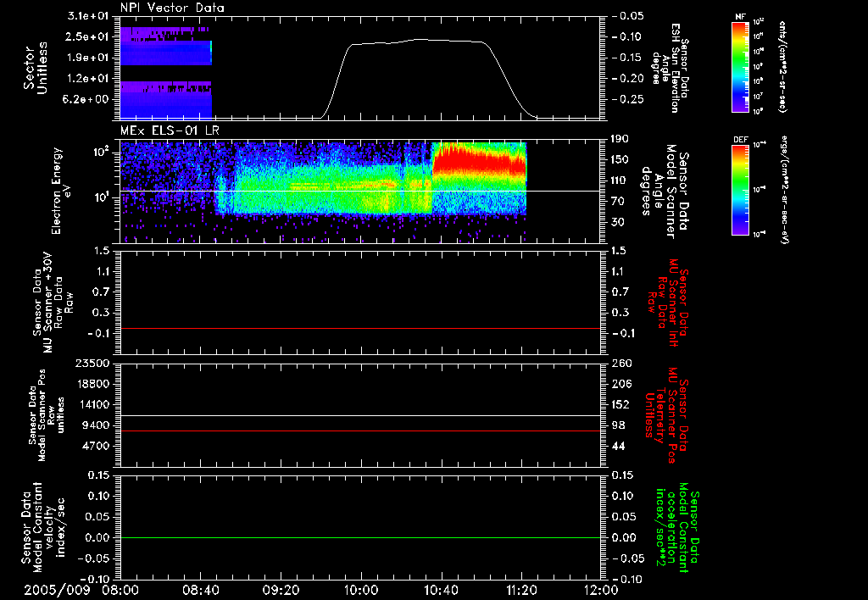The image size is (868, 600).
Task: Click the 4700 scanner position tick label
Action: pos(97,446)
